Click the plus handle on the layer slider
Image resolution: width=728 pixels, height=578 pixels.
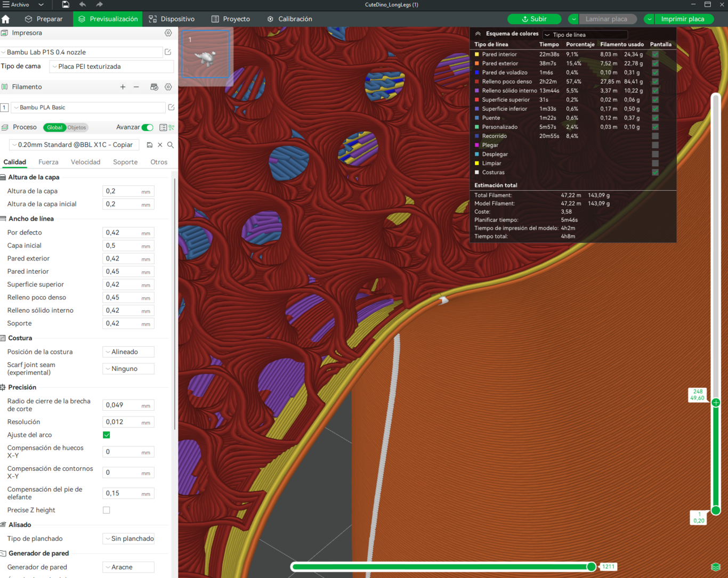tap(716, 403)
